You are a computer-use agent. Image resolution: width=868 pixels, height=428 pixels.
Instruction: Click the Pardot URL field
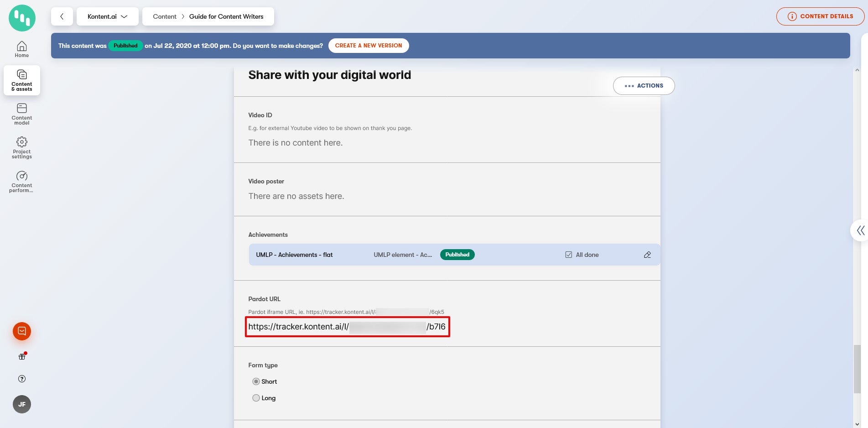tap(347, 327)
